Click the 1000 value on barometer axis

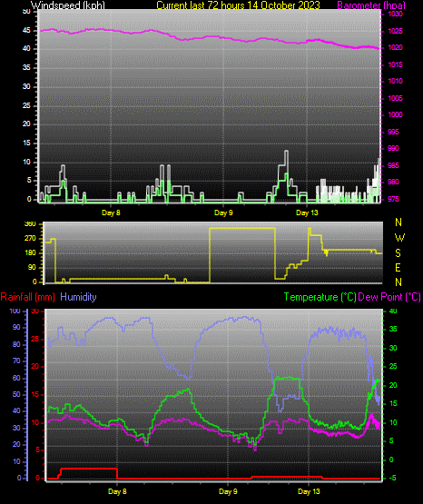396,114
